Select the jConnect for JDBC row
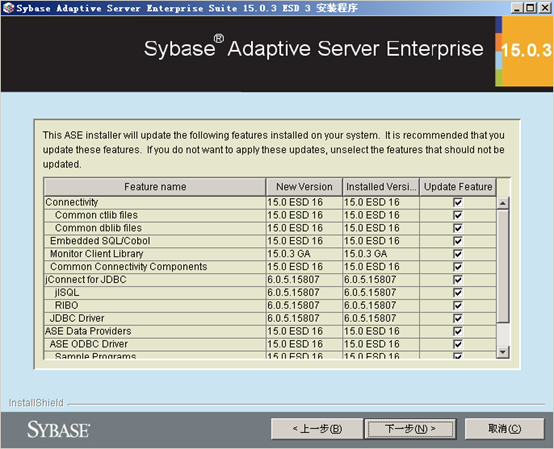Screen dimensions: 554x449 click(270, 280)
